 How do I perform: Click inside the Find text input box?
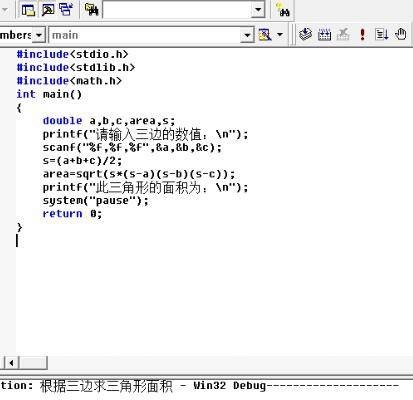(x=177, y=10)
